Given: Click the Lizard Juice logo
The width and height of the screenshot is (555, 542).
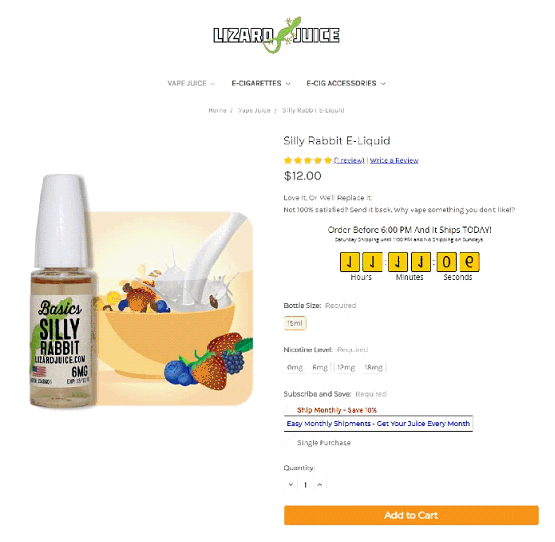Looking at the screenshot, I should coord(276,35).
